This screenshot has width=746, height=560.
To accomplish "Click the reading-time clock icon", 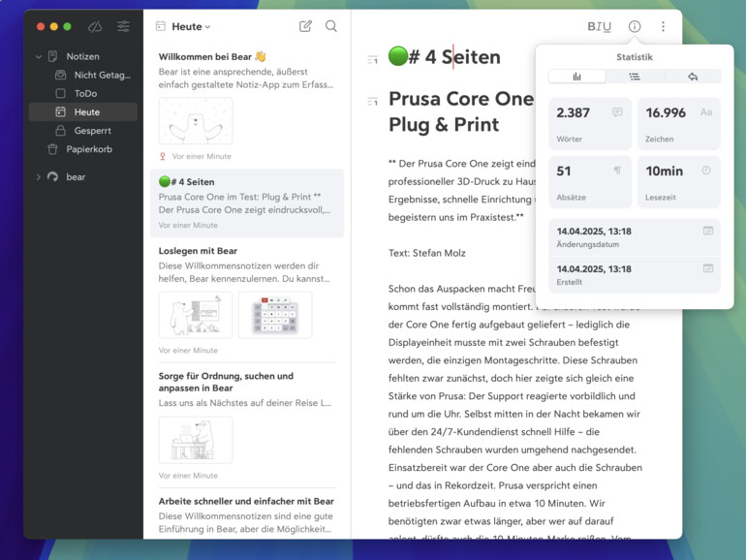I will (x=706, y=171).
